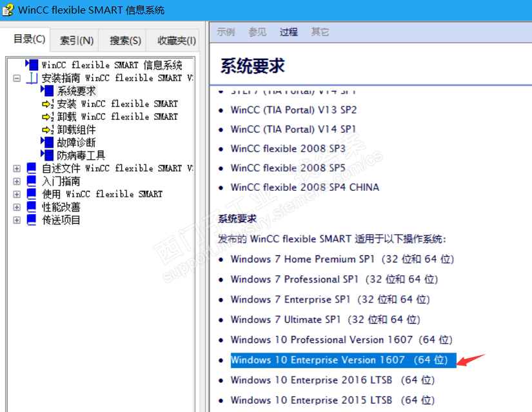Click the arrow icon beside 安装 WinCC flexible SMART
Image resolution: width=532 pixels, height=412 pixels.
[x=48, y=104]
